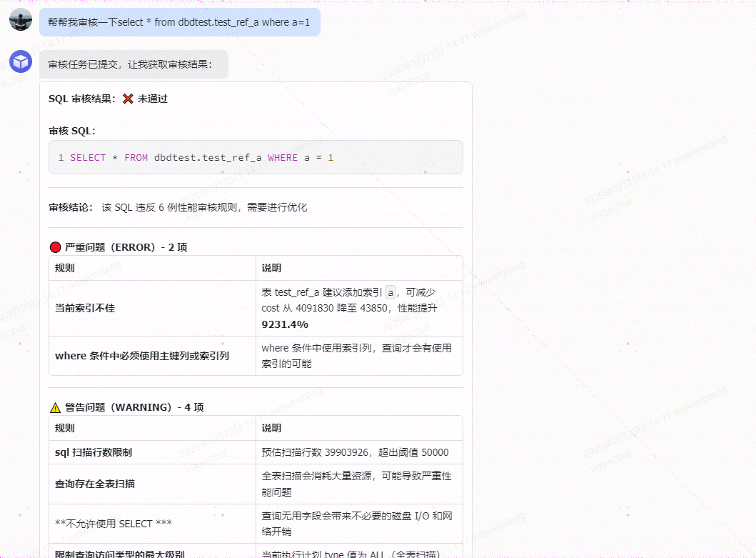
Task: Click the '限制查询访问类型的最大级别' rule row
Action: (256, 552)
